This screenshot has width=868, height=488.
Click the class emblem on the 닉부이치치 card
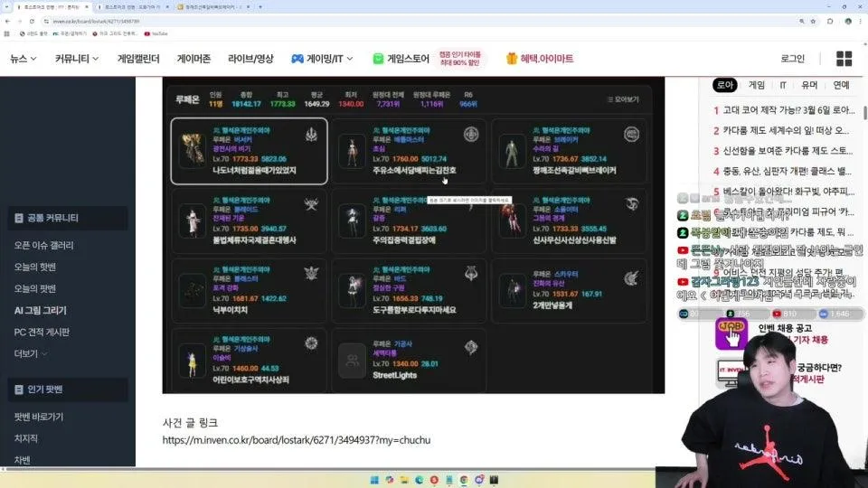click(x=311, y=273)
